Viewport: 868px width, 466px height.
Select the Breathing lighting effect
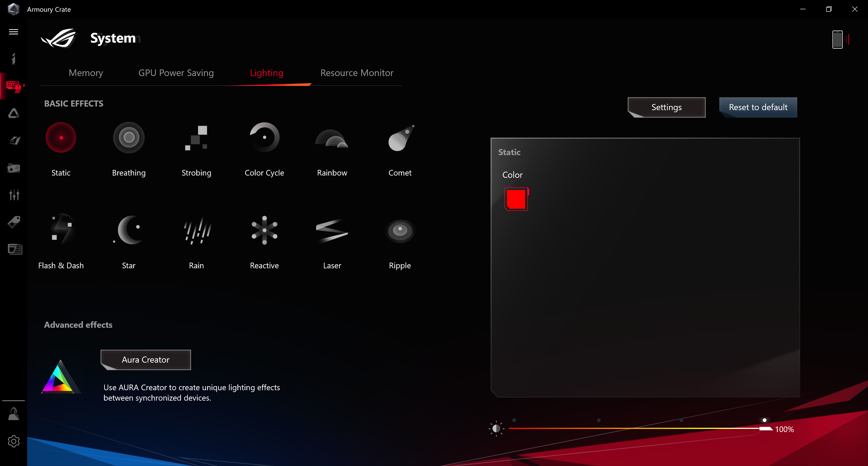tap(129, 138)
